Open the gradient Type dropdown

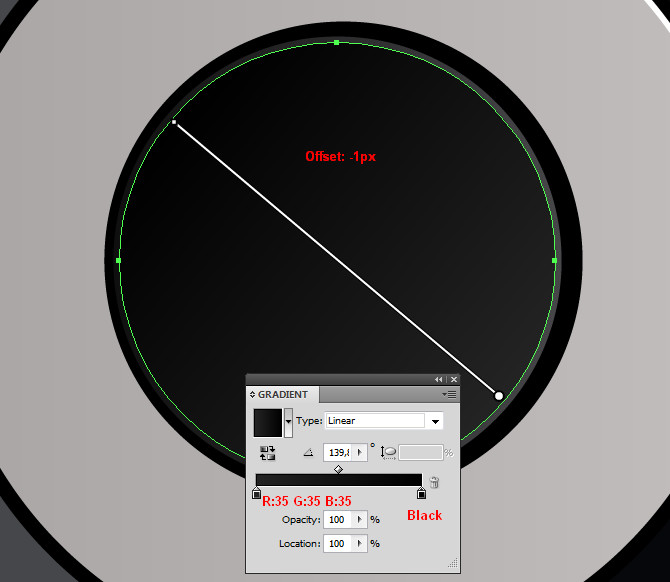point(435,421)
